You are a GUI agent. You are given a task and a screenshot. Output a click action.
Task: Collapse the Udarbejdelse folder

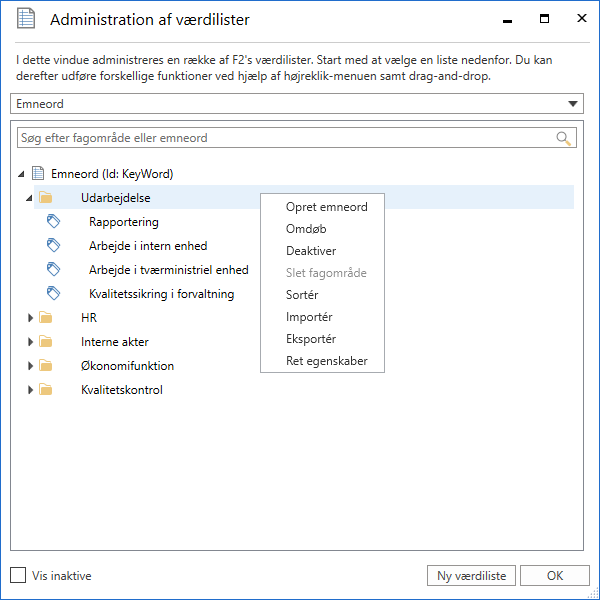(29, 198)
